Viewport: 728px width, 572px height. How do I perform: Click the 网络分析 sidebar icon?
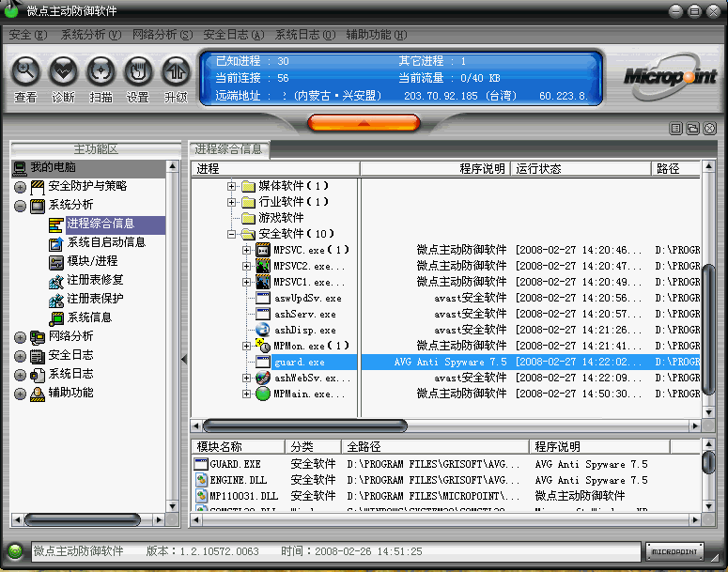tap(38, 337)
